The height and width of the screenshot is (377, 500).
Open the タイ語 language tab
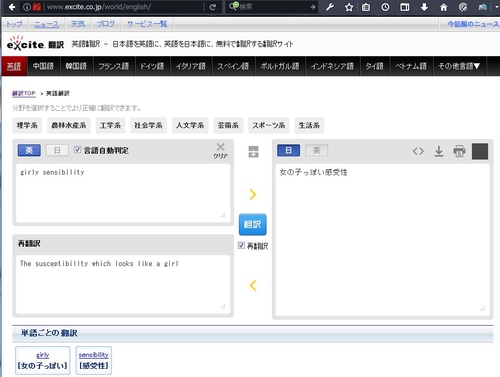tap(375, 66)
